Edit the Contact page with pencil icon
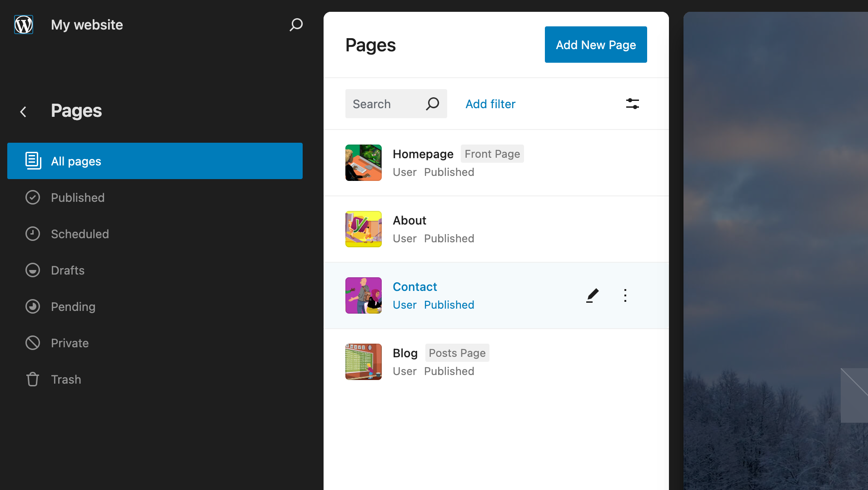868x490 pixels. pos(592,295)
